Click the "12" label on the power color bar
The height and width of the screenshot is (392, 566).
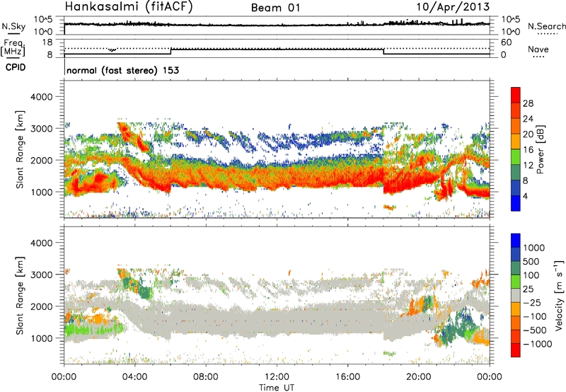(528, 165)
